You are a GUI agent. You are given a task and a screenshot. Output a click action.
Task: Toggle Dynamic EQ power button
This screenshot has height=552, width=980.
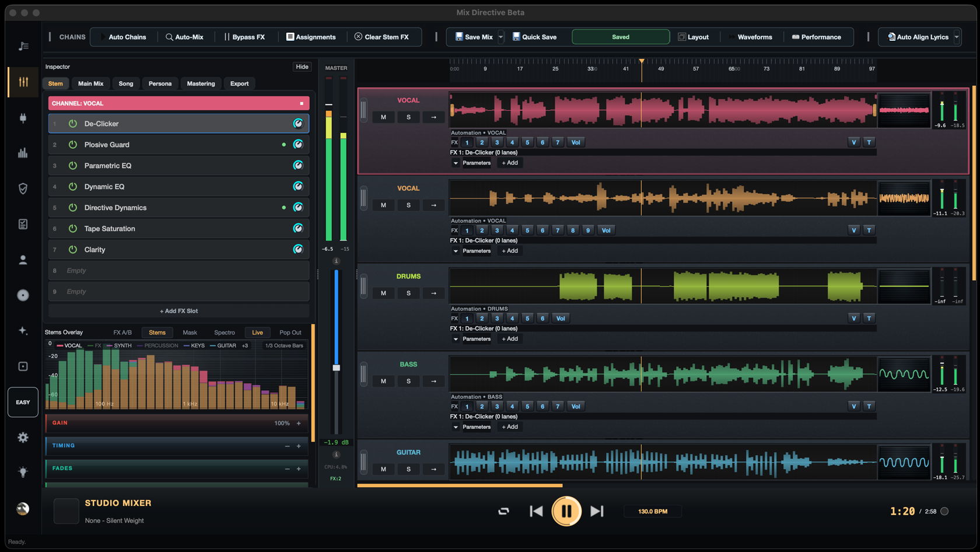click(73, 187)
